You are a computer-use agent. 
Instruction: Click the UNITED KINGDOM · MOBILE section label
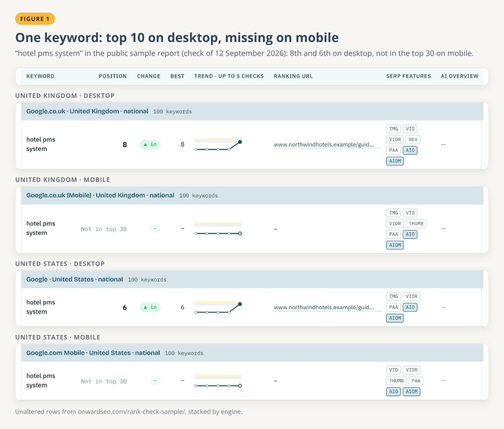(x=63, y=180)
